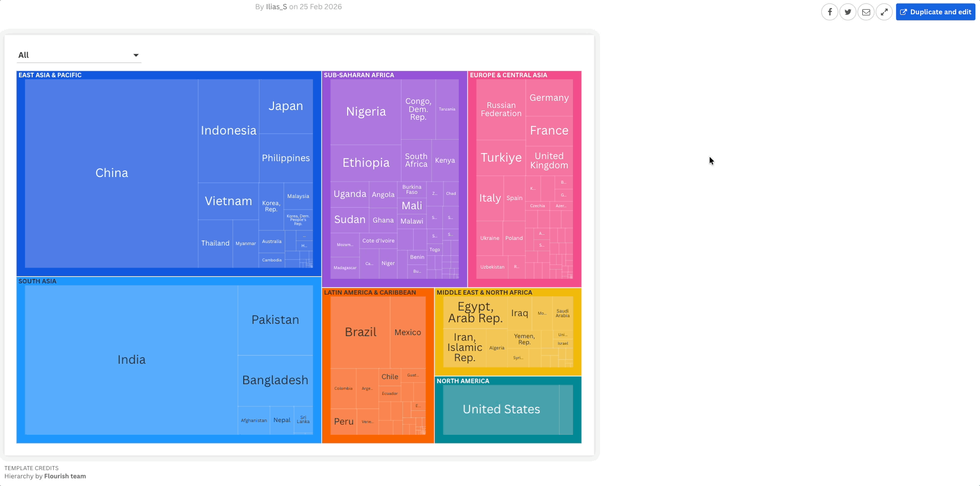Share the chart on Facebook
This screenshot has height=486, width=980.
pyautogui.click(x=829, y=12)
